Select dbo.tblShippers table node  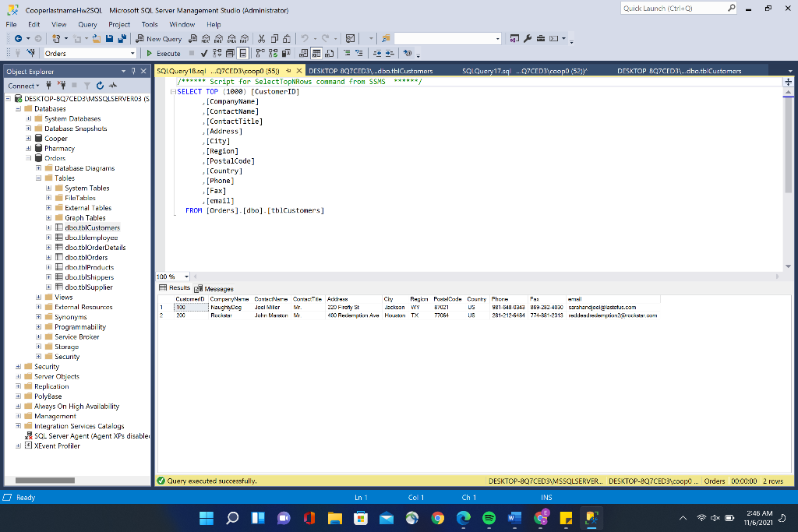89,277
